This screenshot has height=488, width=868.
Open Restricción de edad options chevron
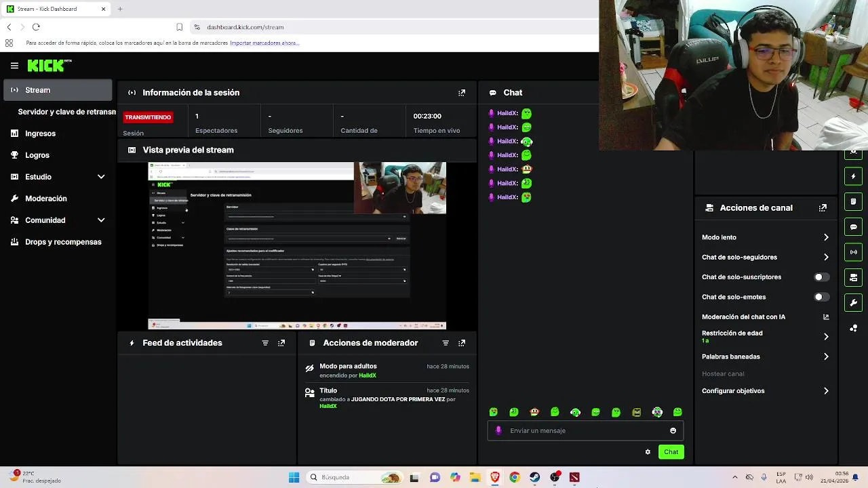[826, 337]
